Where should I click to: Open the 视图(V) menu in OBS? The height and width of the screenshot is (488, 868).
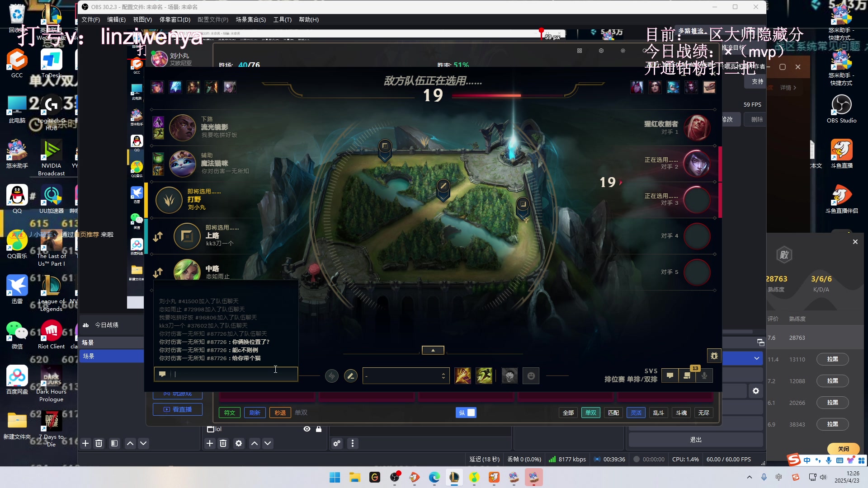(142, 19)
